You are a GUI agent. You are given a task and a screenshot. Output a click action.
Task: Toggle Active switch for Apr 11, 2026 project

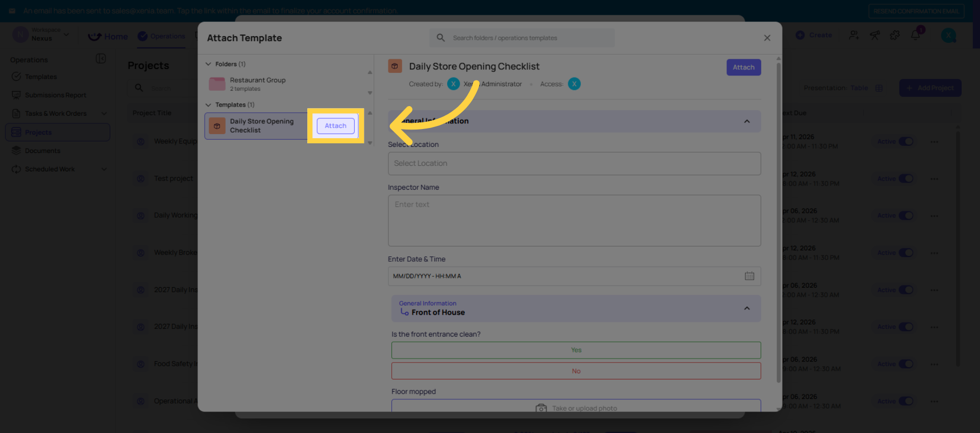(x=906, y=142)
